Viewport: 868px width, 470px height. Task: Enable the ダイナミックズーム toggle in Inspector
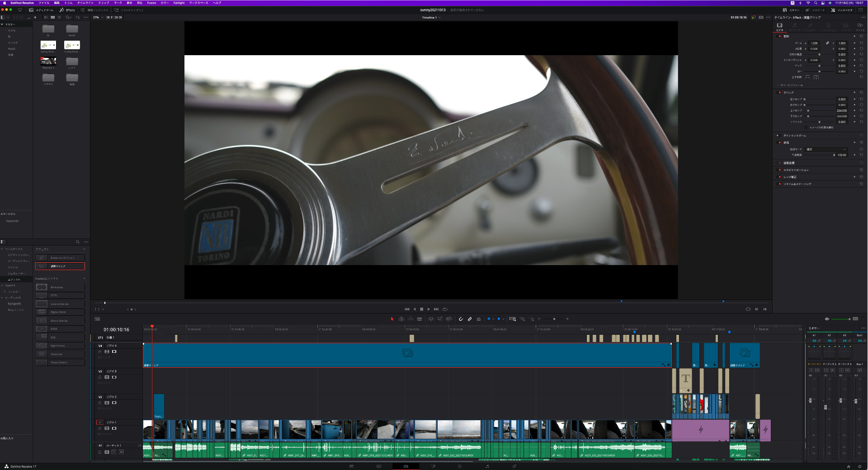pos(778,135)
